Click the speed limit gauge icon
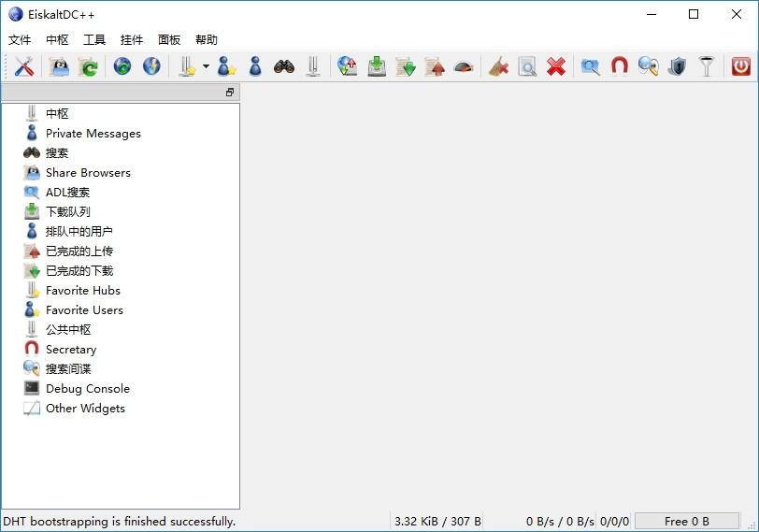759x532 pixels. [464, 66]
